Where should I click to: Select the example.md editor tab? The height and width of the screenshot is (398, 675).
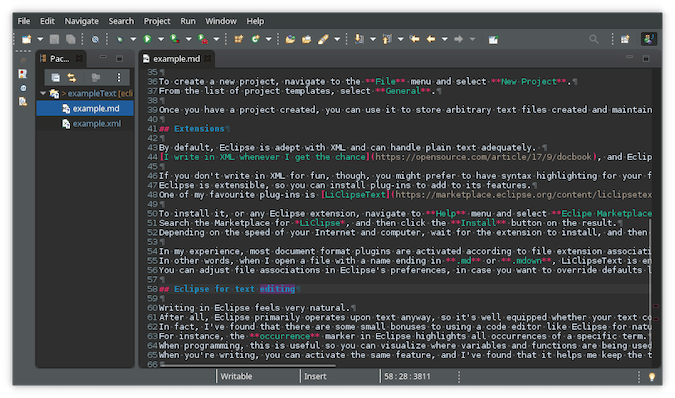[176, 59]
